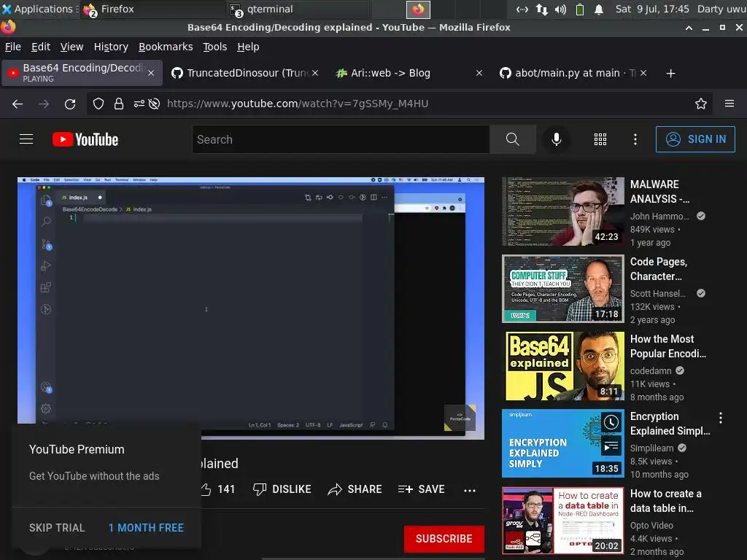747x560 pixels.
Task: Open the File menu
Action: (13, 47)
